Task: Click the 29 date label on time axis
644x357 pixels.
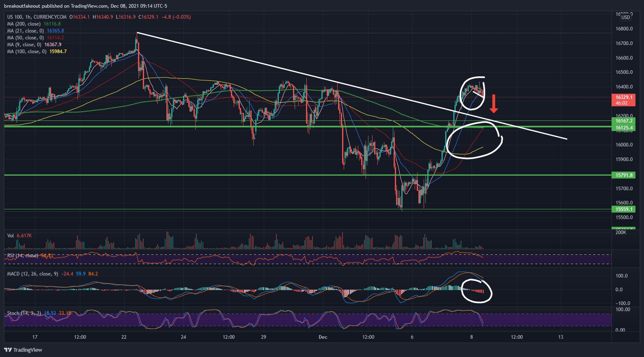Action: 263,337
